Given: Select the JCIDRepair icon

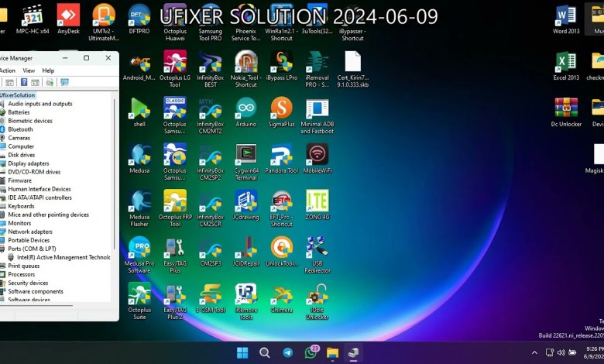Looking at the screenshot, I should click(245, 252).
